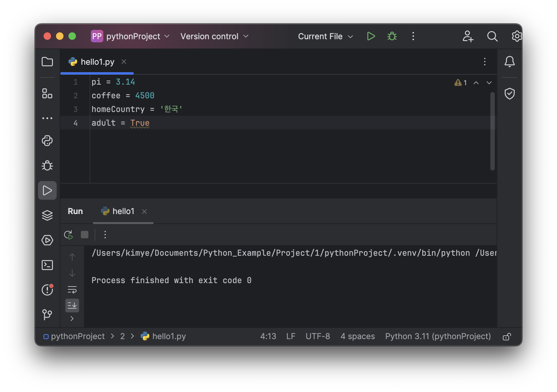
Task: Toggle soft-wrap in Run console
Action: pos(72,290)
